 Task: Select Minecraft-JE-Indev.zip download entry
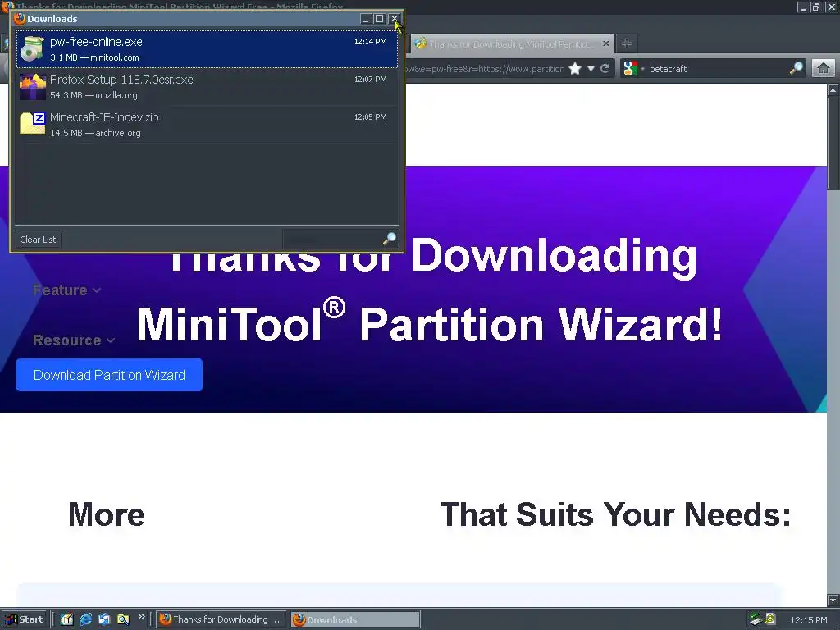click(x=207, y=125)
